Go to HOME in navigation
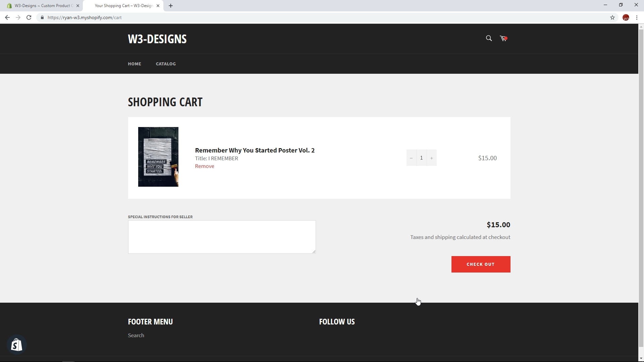Viewport: 644px width, 362px height. pyautogui.click(x=135, y=64)
